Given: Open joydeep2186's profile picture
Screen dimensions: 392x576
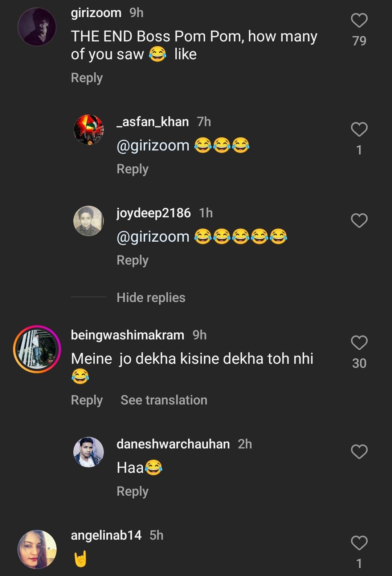Looking at the screenshot, I should [89, 221].
